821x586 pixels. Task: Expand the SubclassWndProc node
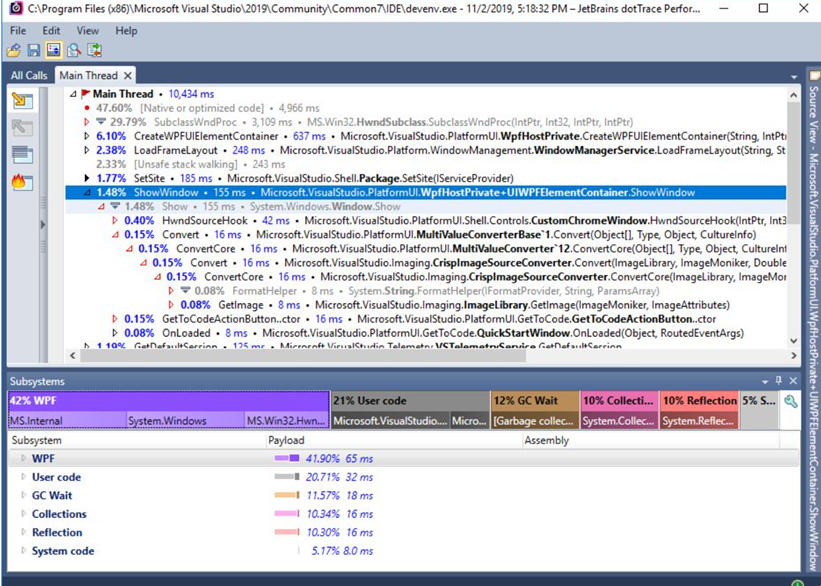click(87, 122)
